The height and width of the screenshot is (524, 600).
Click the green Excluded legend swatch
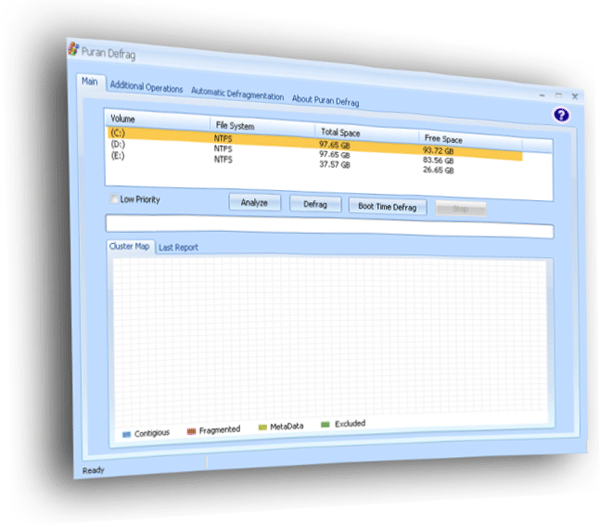point(325,424)
